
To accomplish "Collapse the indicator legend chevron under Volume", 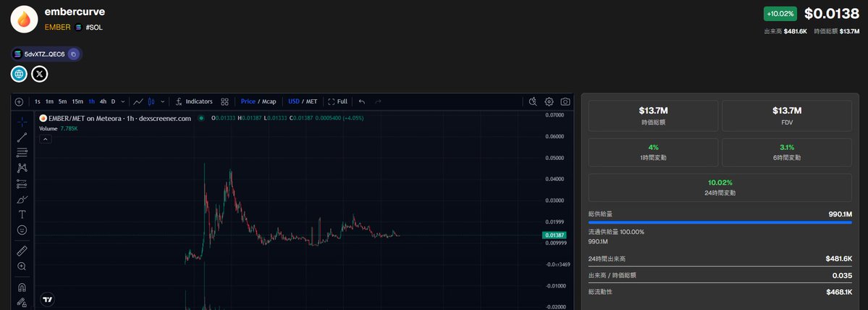I will coord(46,139).
